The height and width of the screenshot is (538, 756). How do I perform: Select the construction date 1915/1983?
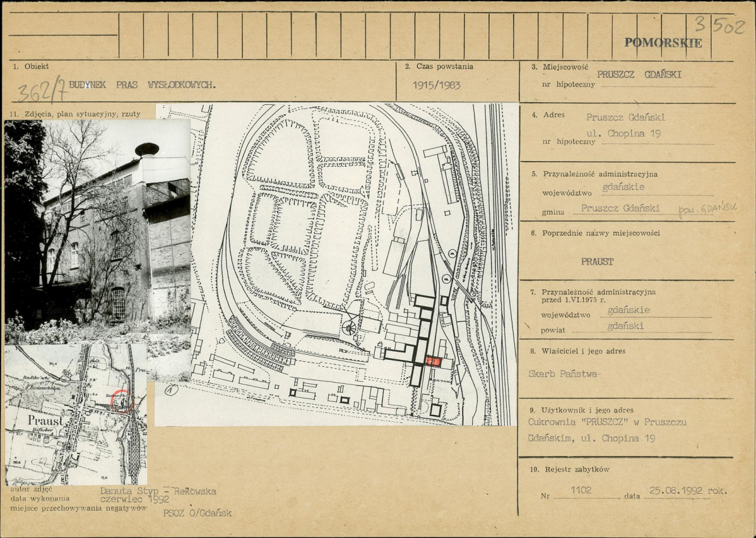pos(437,85)
